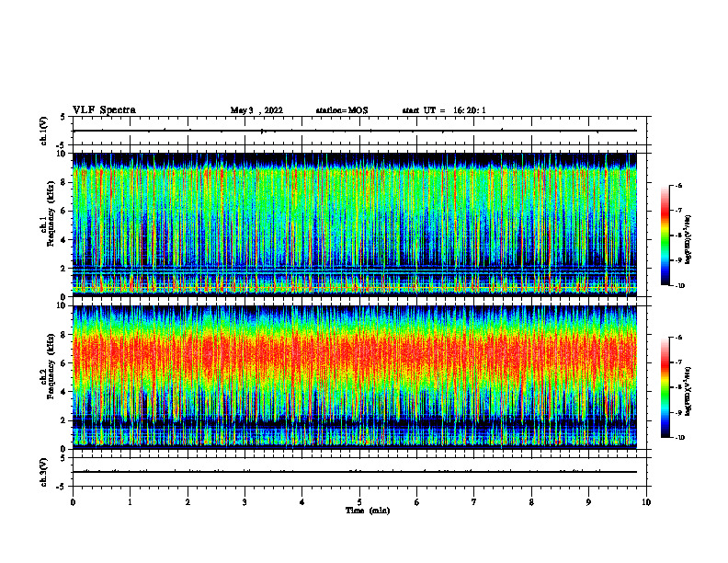Click the ch.2 colorbar log(PSD) unit label
This screenshot has width=728, height=563.
point(688,391)
